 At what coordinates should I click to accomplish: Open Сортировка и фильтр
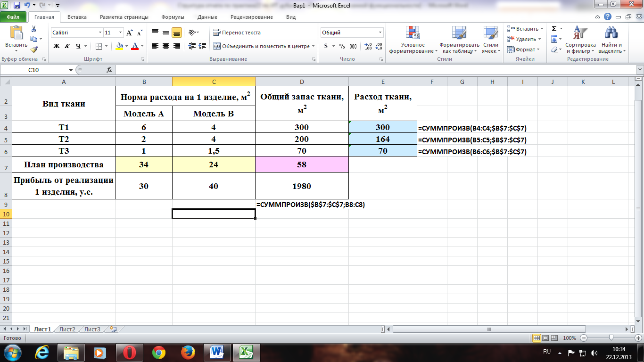(580, 40)
